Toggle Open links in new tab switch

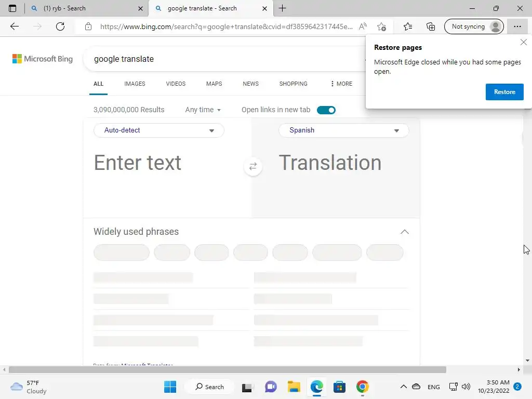click(326, 110)
